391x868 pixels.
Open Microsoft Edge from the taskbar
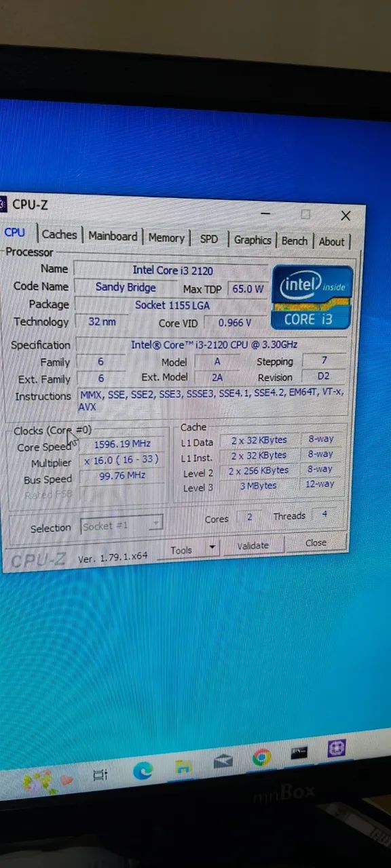coord(143,771)
